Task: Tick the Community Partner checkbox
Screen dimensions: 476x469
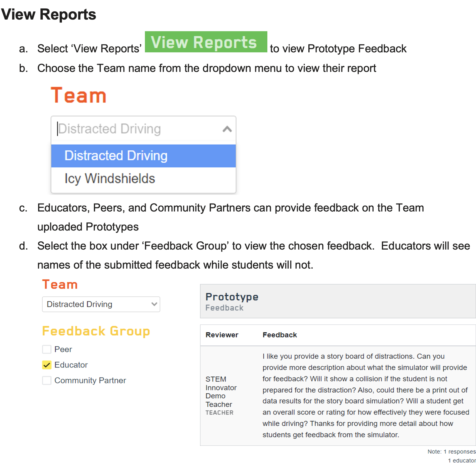Action: [47, 380]
